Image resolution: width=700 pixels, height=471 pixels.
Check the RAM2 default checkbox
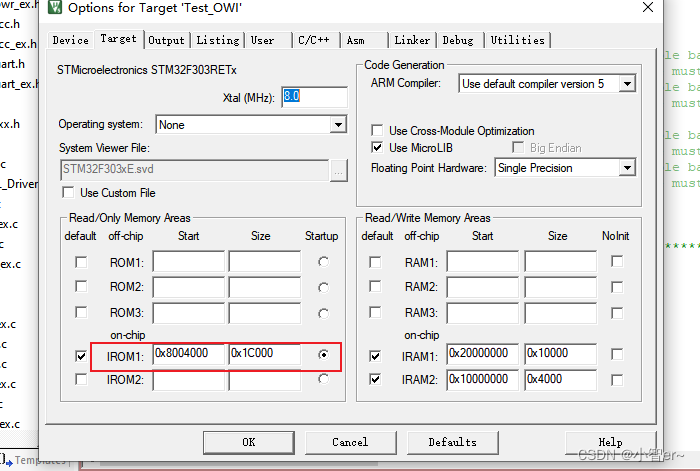pos(375,286)
